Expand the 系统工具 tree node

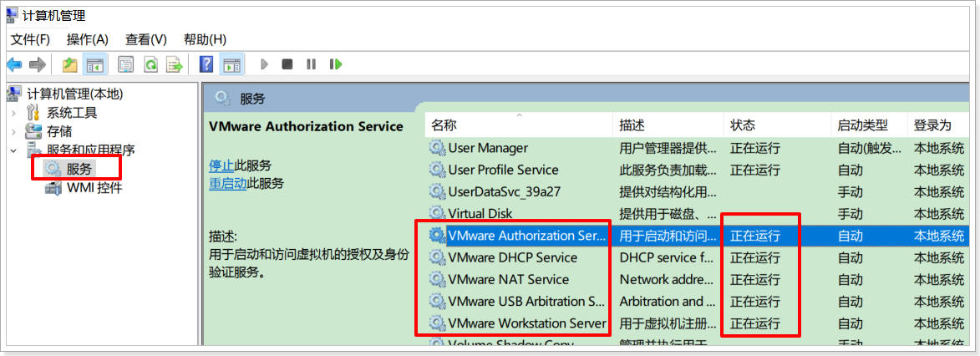coord(13,113)
